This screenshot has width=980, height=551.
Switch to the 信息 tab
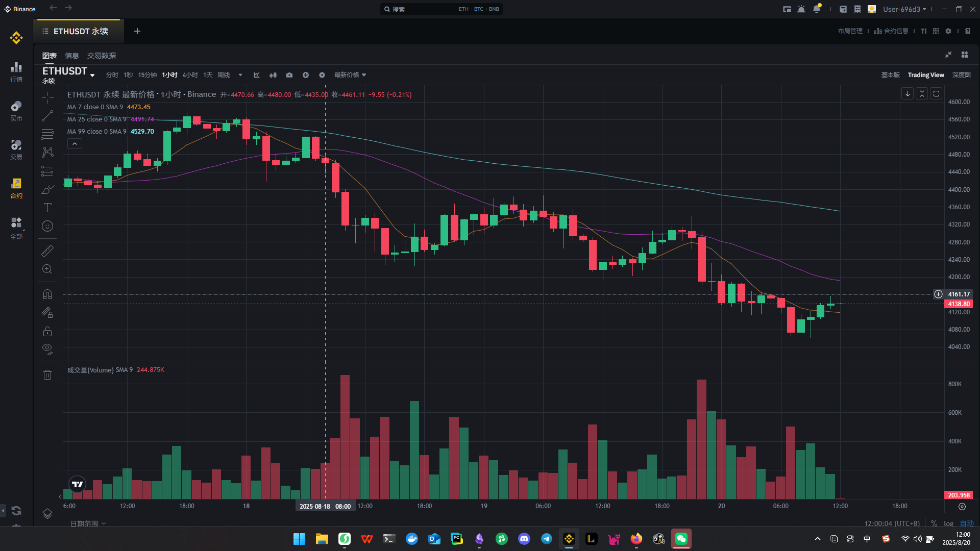72,56
